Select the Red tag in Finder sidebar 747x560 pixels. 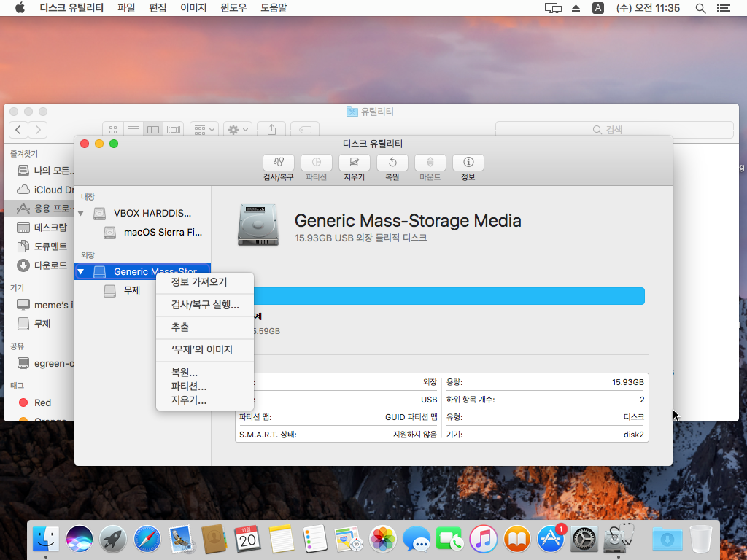34,402
